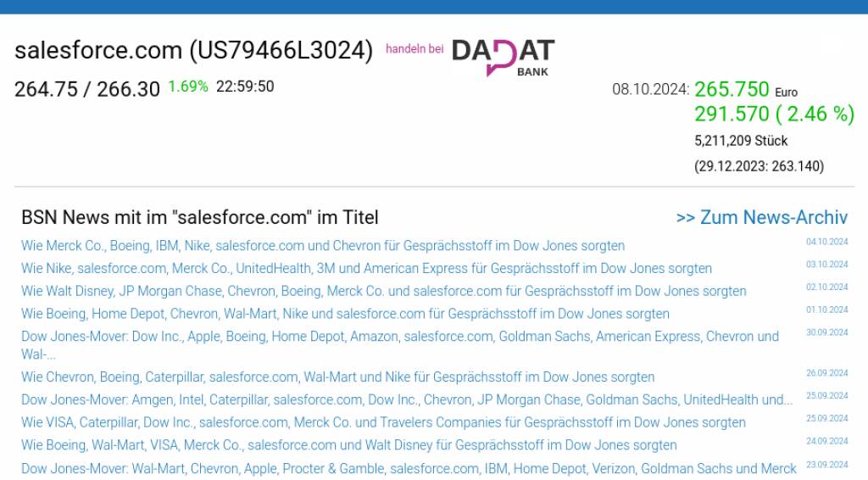Click the 264.75 / 266.30 bid-ask quote
868x480 pixels.
pyautogui.click(x=87, y=89)
